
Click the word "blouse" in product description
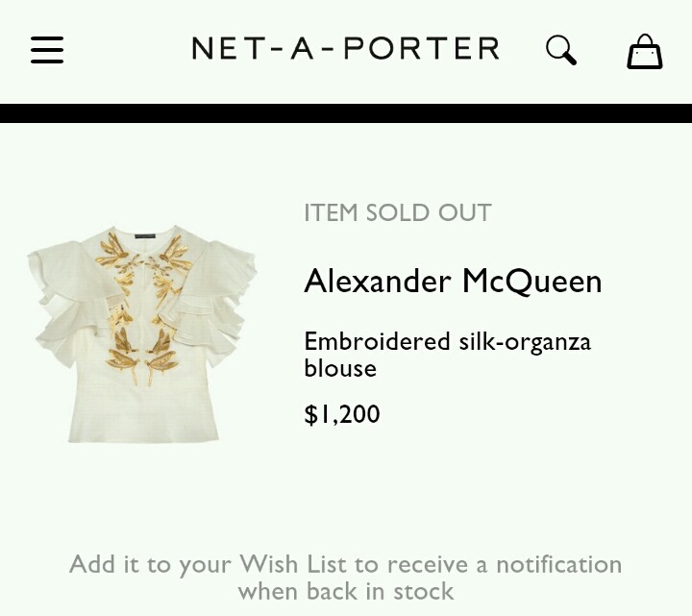(x=340, y=368)
